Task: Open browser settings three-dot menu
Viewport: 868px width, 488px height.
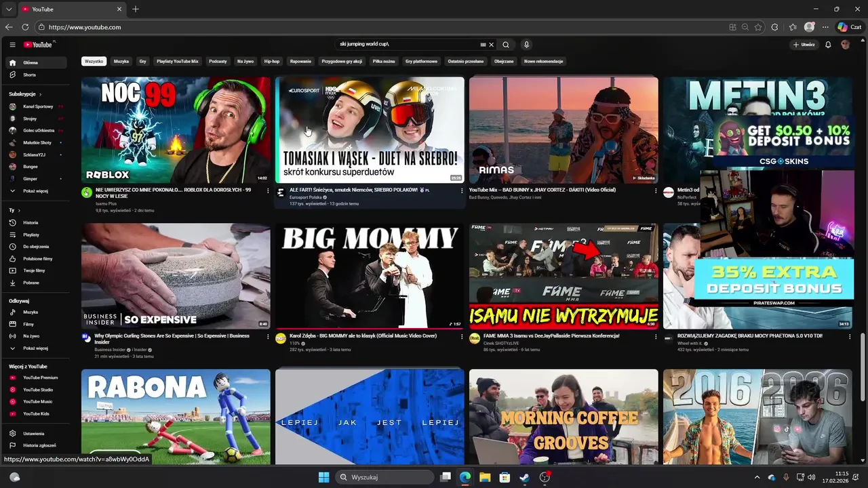Action: [825, 27]
